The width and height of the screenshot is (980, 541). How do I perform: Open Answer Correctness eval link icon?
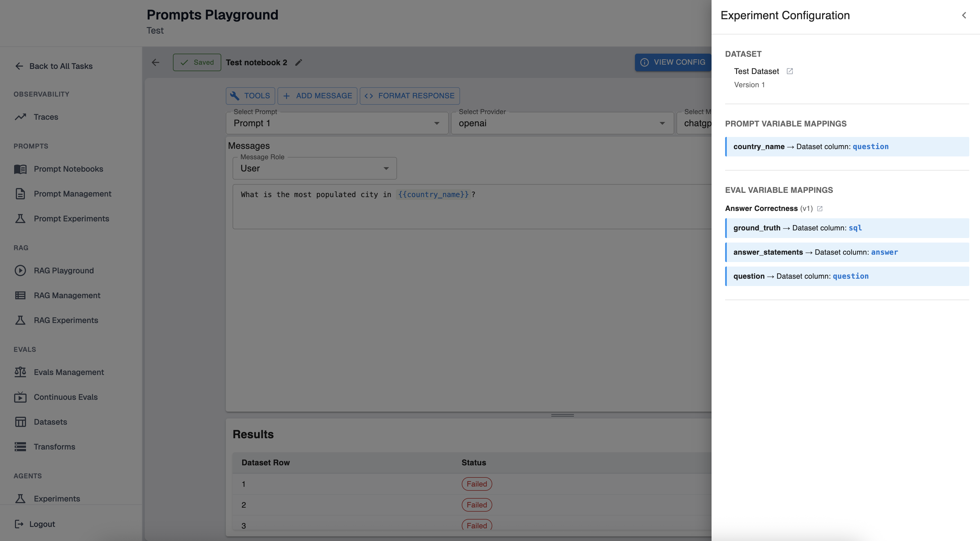point(819,209)
